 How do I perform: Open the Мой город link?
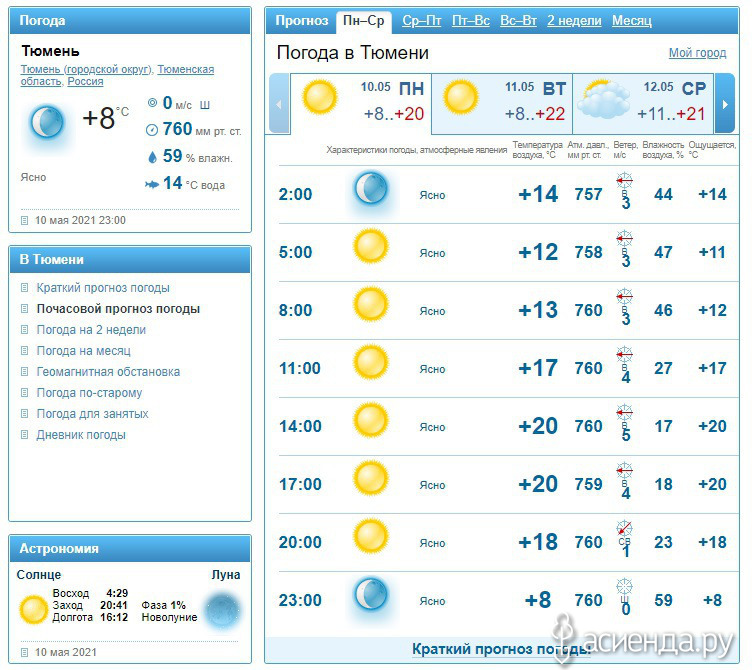(697, 53)
